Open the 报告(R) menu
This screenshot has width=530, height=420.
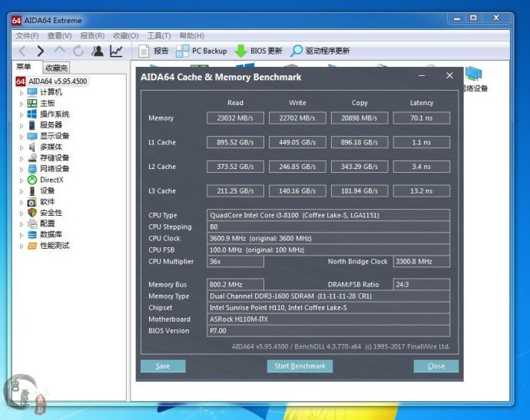(x=92, y=36)
